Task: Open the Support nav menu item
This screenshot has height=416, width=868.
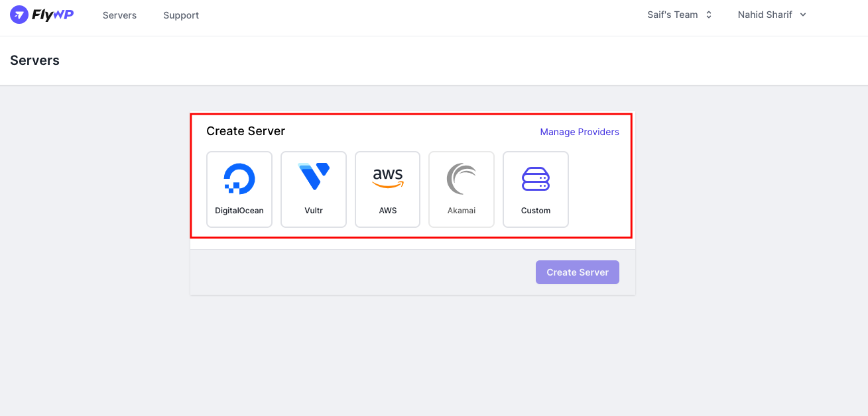Action: [x=181, y=15]
